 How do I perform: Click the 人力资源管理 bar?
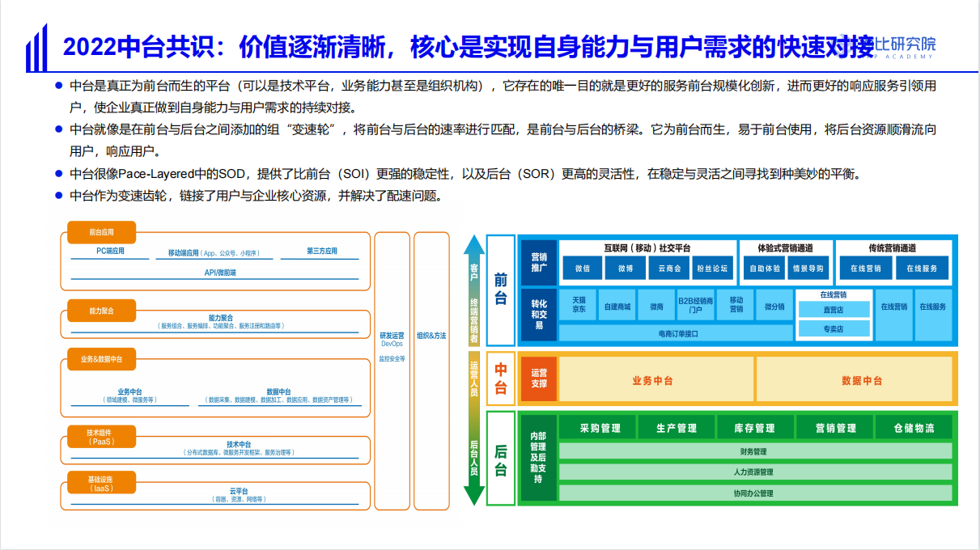click(753, 472)
